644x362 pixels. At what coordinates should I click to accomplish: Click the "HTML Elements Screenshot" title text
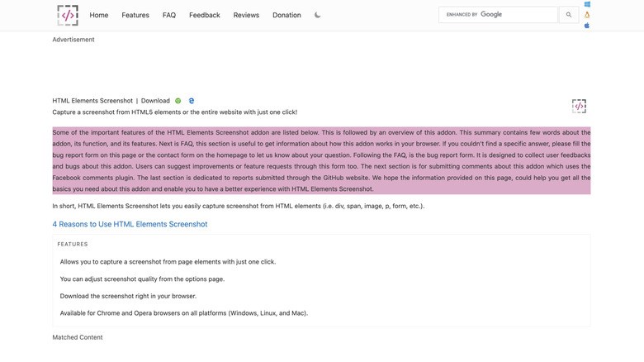pyautogui.click(x=92, y=101)
